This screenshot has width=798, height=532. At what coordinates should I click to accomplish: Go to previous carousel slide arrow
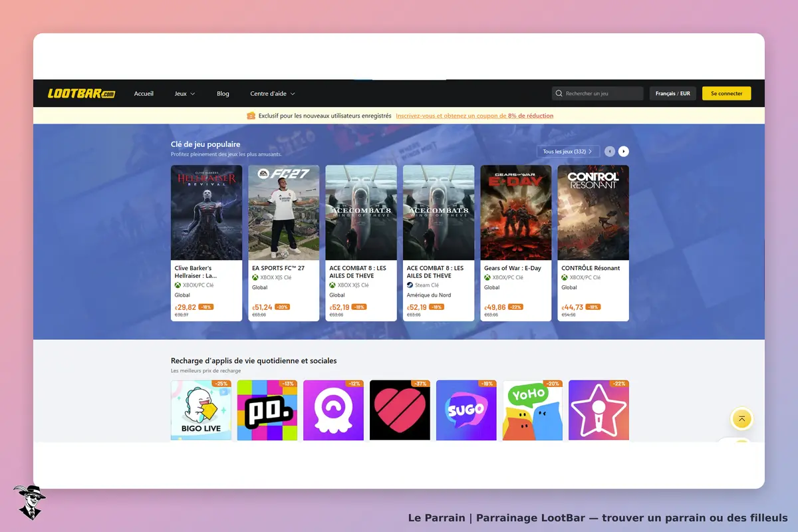click(x=610, y=152)
